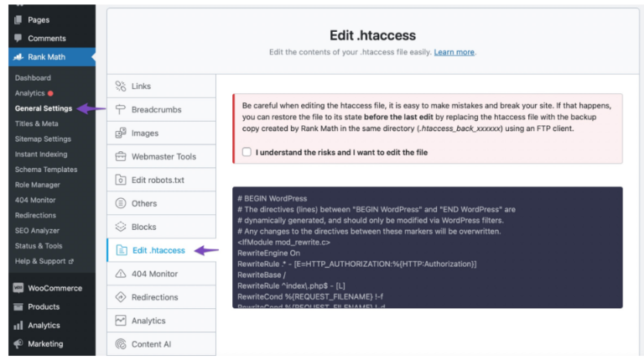Screen dimensions: 644x361
Task: Click the Redirections diamond icon
Action: point(121,297)
